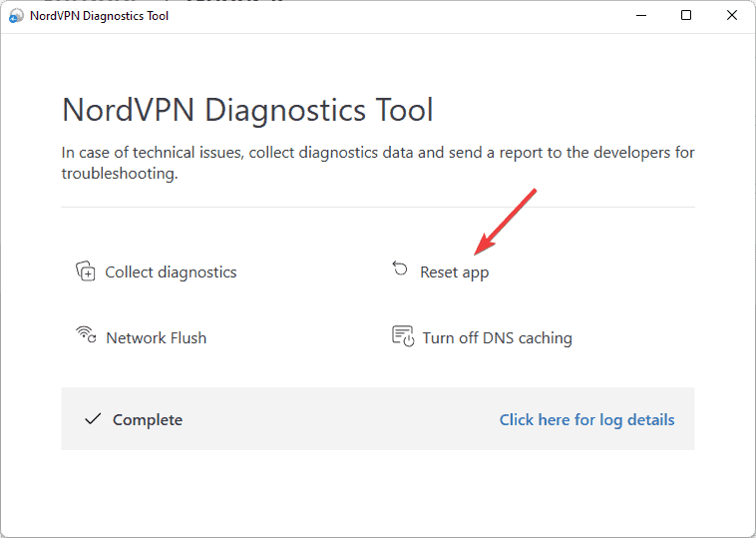Select the Collect diagnostics text label
The width and height of the screenshot is (756, 538).
point(171,271)
